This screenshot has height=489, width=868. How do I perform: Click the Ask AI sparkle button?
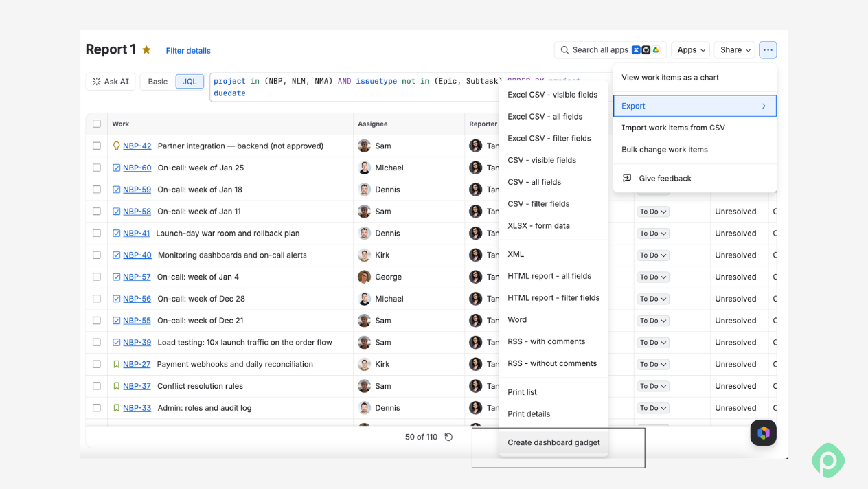pyautogui.click(x=111, y=81)
